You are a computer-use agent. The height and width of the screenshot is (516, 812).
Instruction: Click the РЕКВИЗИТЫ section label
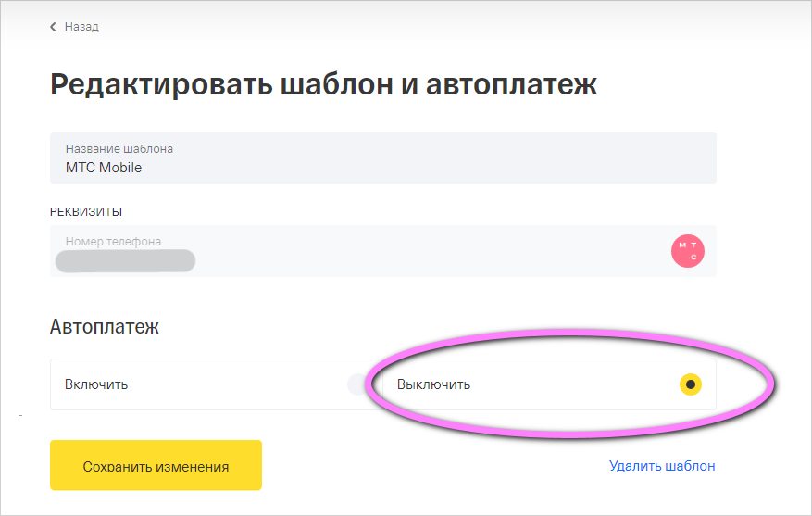(86, 211)
